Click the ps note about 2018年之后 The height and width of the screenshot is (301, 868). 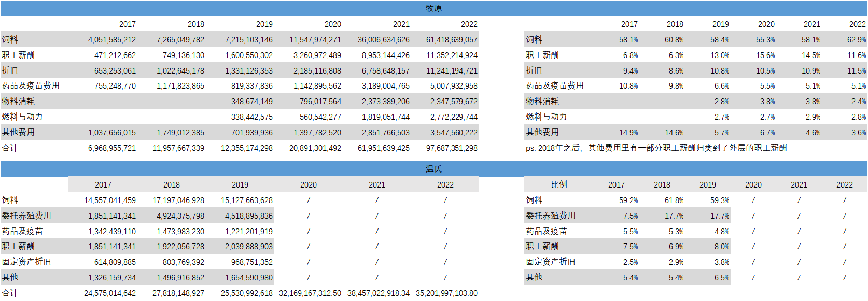[x=656, y=148]
